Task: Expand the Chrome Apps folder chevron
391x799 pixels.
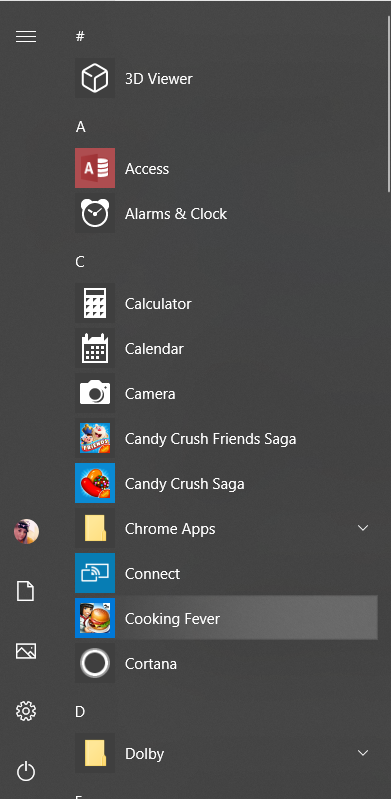Action: [363, 528]
